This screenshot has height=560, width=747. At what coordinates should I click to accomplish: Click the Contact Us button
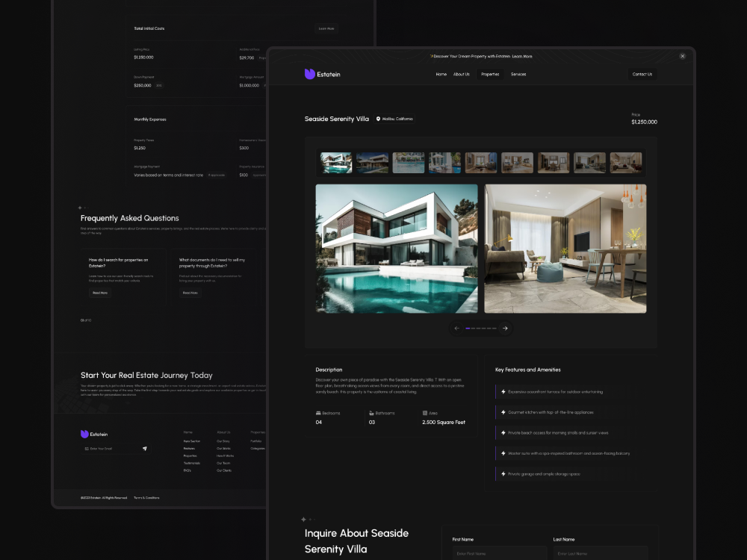point(642,74)
